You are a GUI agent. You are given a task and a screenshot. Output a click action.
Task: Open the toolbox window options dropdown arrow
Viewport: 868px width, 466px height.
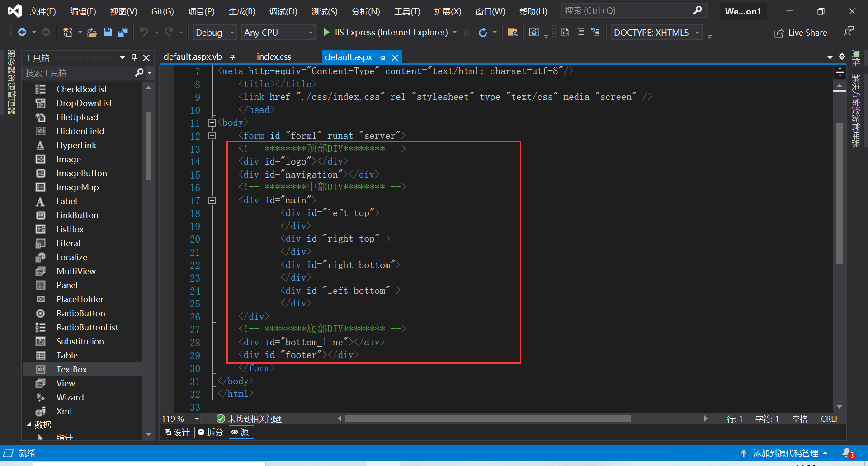click(x=122, y=57)
